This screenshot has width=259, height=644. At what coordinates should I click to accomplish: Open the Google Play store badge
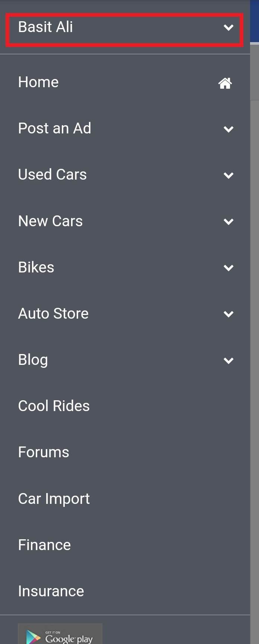(x=60, y=634)
